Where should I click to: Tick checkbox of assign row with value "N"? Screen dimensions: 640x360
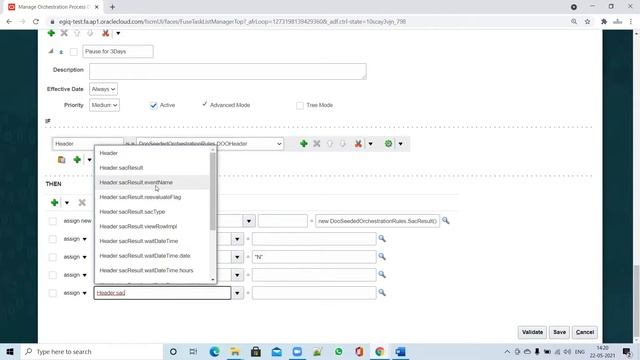pos(53,257)
